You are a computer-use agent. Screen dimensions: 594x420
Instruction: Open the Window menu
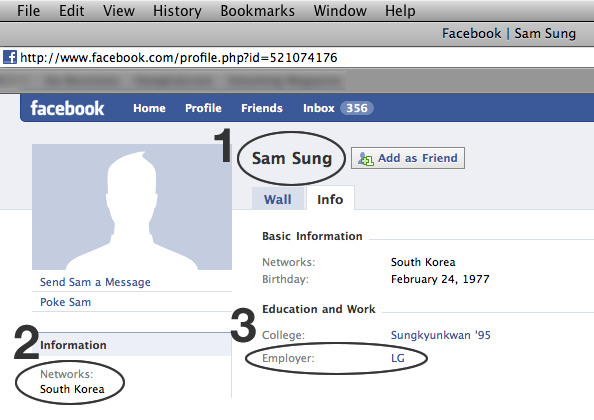[340, 11]
